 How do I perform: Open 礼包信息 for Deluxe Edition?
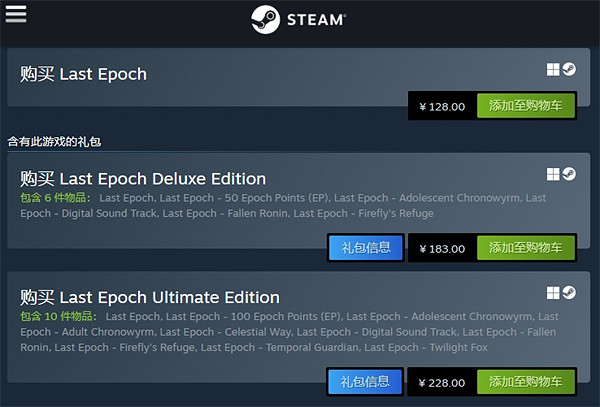click(x=365, y=247)
